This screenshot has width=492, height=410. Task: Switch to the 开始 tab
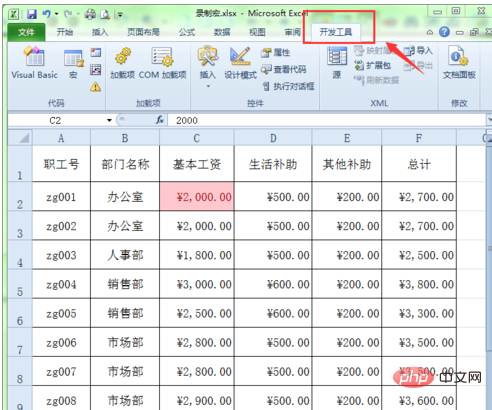(x=65, y=32)
